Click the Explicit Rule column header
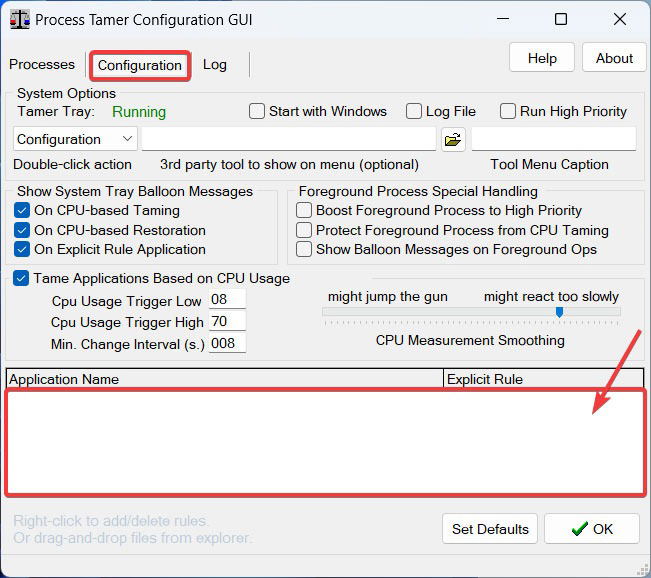This screenshot has width=651, height=578. 543,379
